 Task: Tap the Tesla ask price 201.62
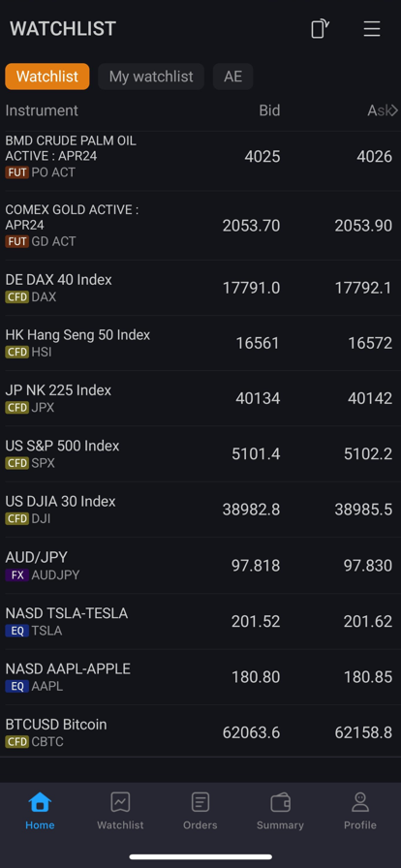[x=368, y=621]
